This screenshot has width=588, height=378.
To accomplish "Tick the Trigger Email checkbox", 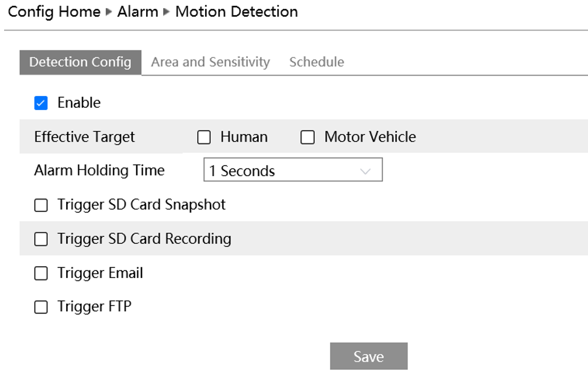I will pyautogui.click(x=41, y=274).
